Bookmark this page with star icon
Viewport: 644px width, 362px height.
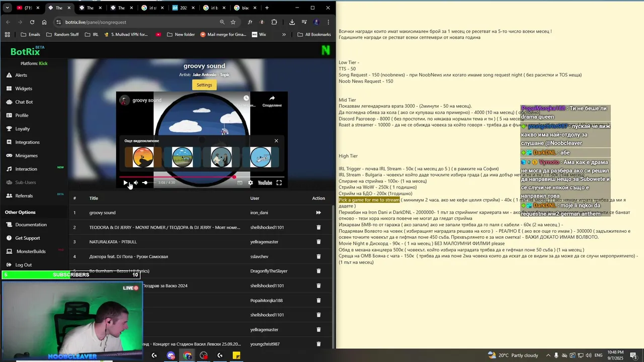(233, 22)
